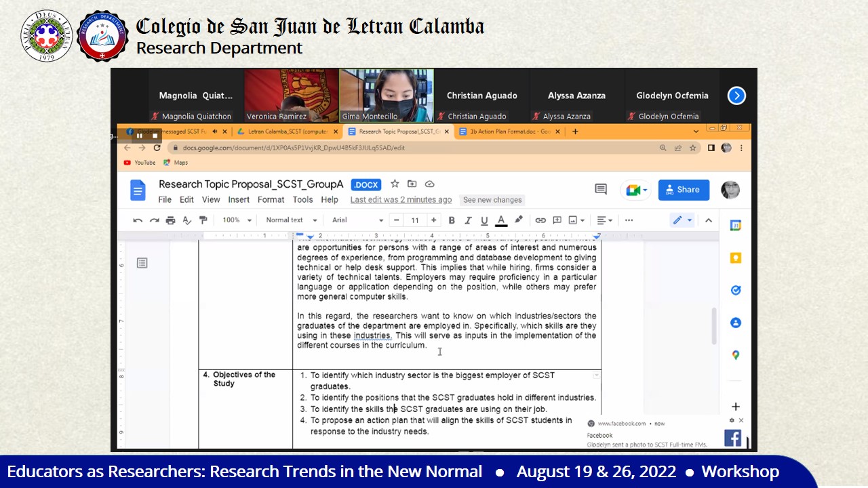Expand the zoom level 100% dropdown
The width and height of the screenshot is (868, 488).
[x=237, y=220]
